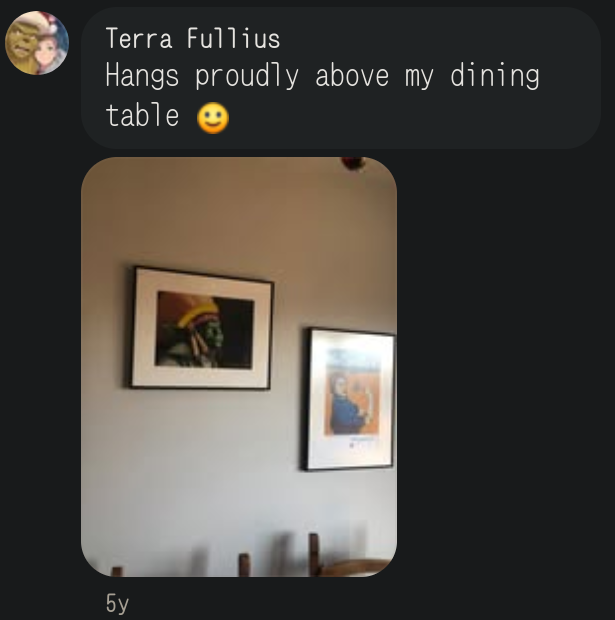
Task: Open the attached wall photo
Action: click(239, 366)
